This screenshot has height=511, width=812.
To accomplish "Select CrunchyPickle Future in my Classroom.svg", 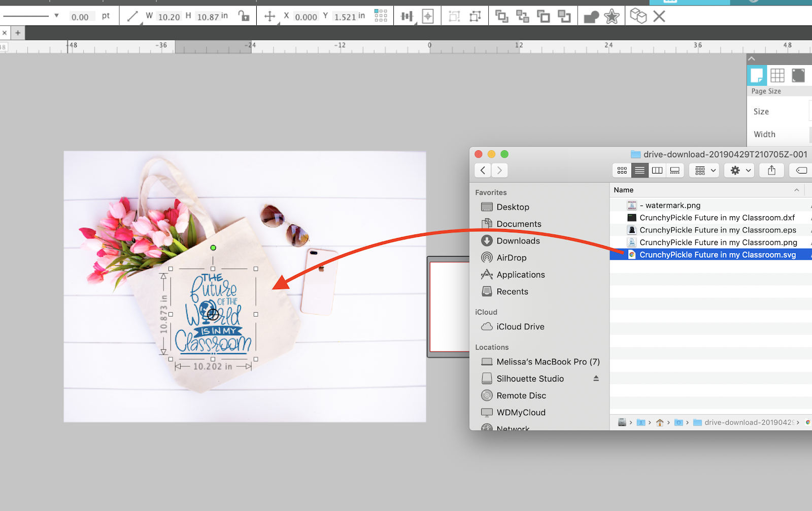I will (710, 255).
